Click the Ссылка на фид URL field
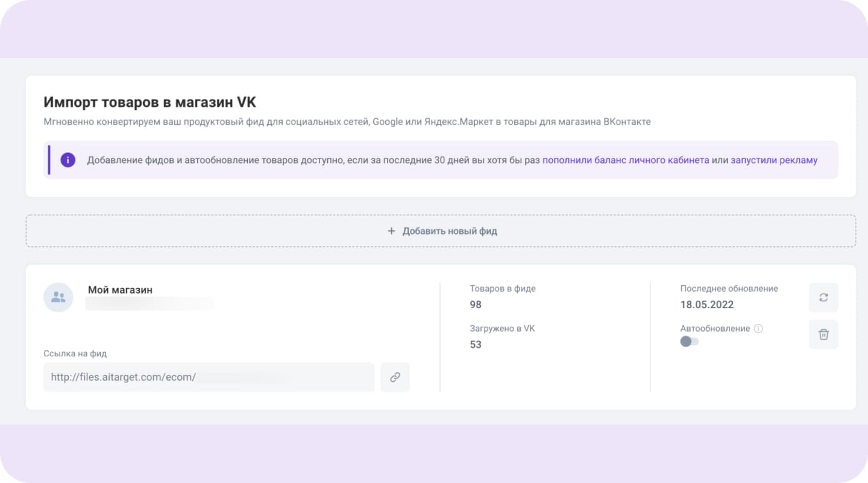 [x=209, y=377]
